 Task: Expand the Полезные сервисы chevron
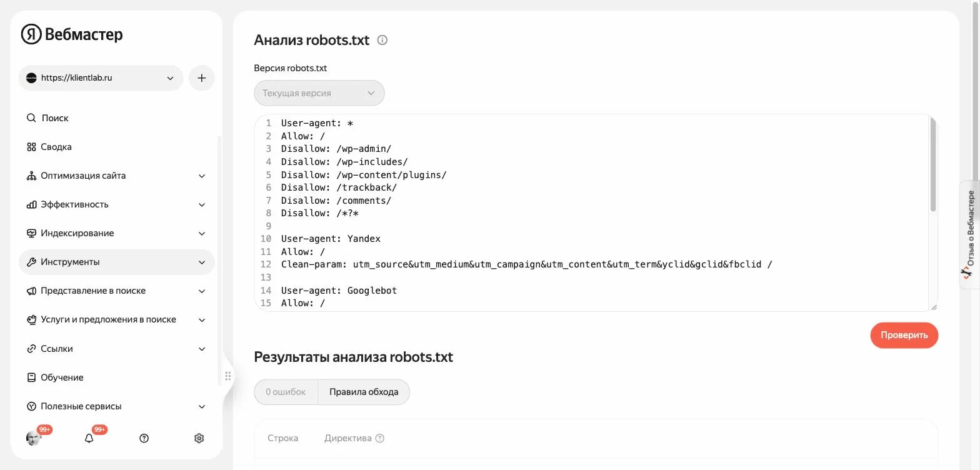pyautogui.click(x=202, y=406)
